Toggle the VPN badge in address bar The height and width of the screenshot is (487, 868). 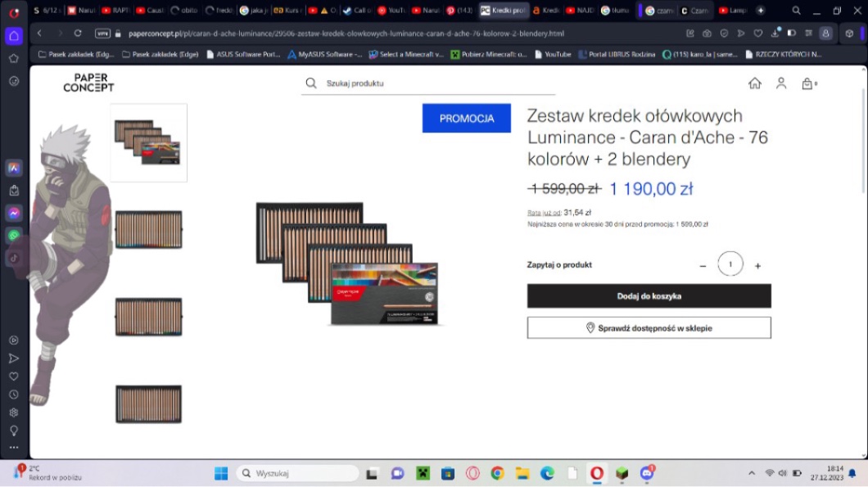click(x=102, y=34)
